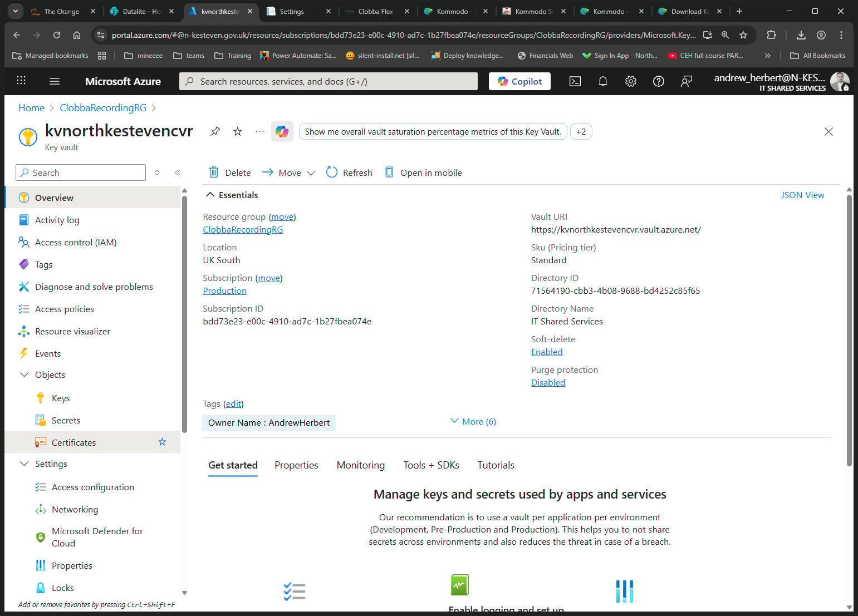Open the more options ellipsis beside the title
Image resolution: width=858 pixels, height=616 pixels.
259,131
